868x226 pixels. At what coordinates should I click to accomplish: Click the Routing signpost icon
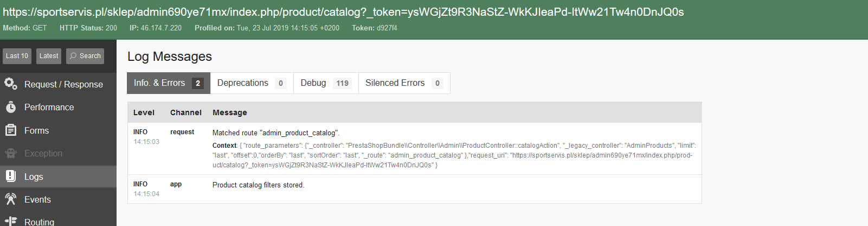[x=11, y=221]
